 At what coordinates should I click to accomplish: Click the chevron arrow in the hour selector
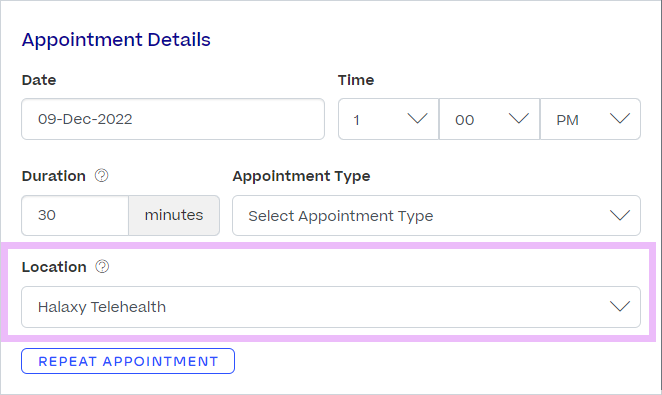coord(418,119)
